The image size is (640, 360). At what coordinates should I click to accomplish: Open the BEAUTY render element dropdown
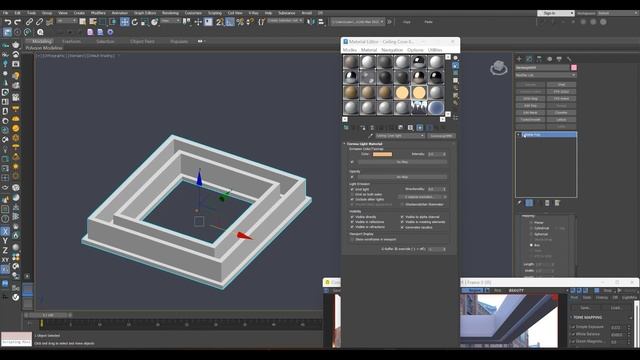point(537,290)
